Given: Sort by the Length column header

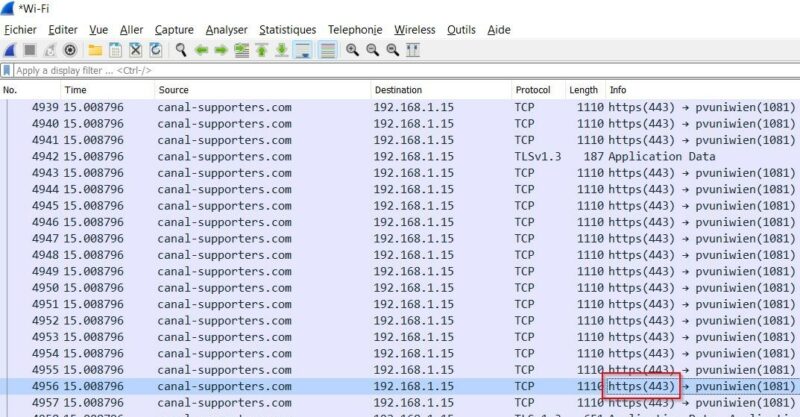Looking at the screenshot, I should coord(585,90).
